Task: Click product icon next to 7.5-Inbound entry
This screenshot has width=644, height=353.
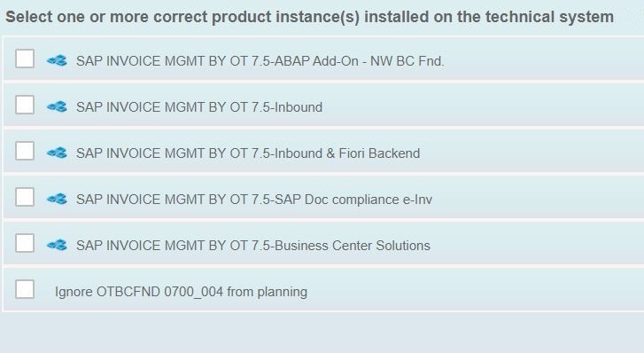Action: point(57,107)
